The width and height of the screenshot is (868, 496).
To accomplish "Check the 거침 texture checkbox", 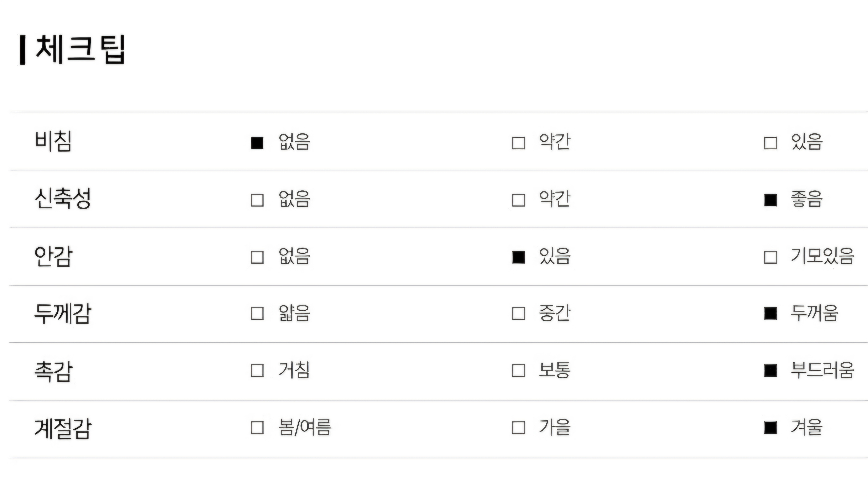I will [257, 371].
